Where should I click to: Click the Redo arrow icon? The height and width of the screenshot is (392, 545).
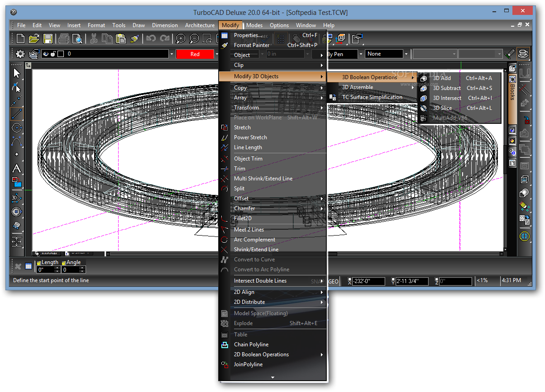click(165, 38)
